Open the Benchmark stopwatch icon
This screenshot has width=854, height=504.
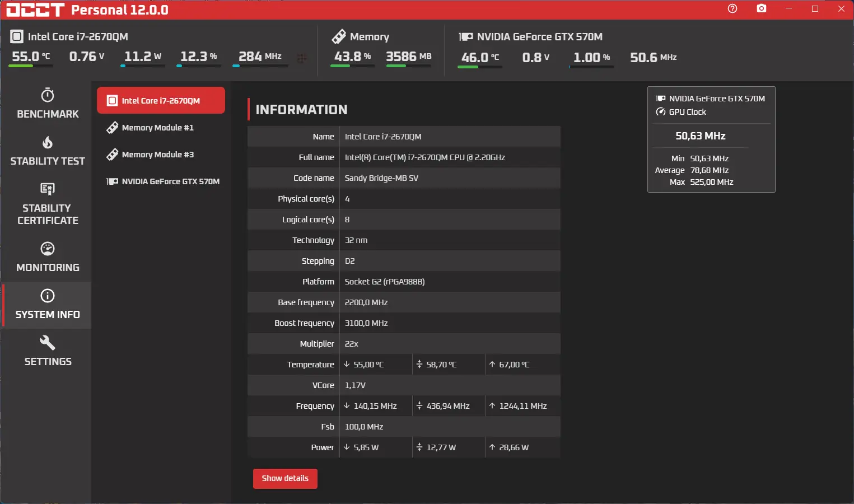click(48, 95)
